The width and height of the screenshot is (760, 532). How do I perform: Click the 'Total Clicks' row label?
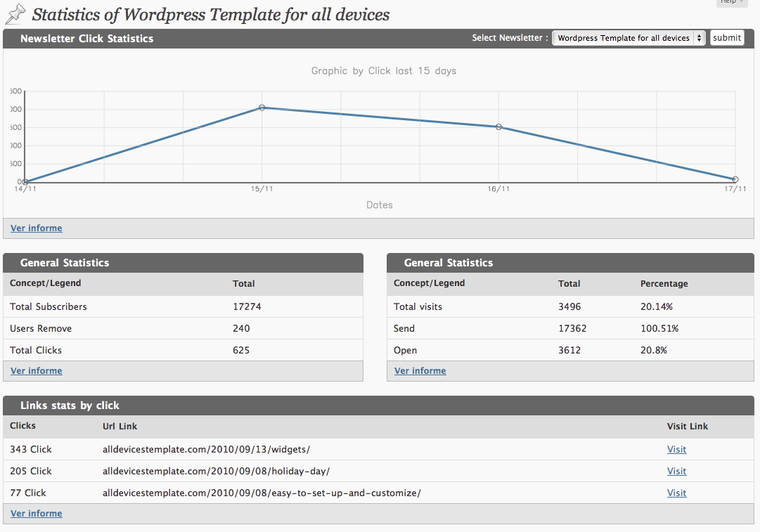click(x=36, y=350)
